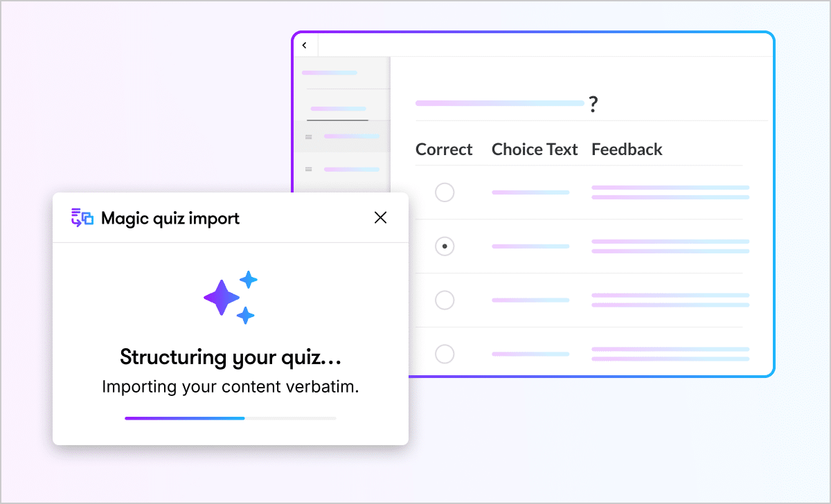Expand the first sidebar section
Screen dimensions: 831x504
[330, 73]
